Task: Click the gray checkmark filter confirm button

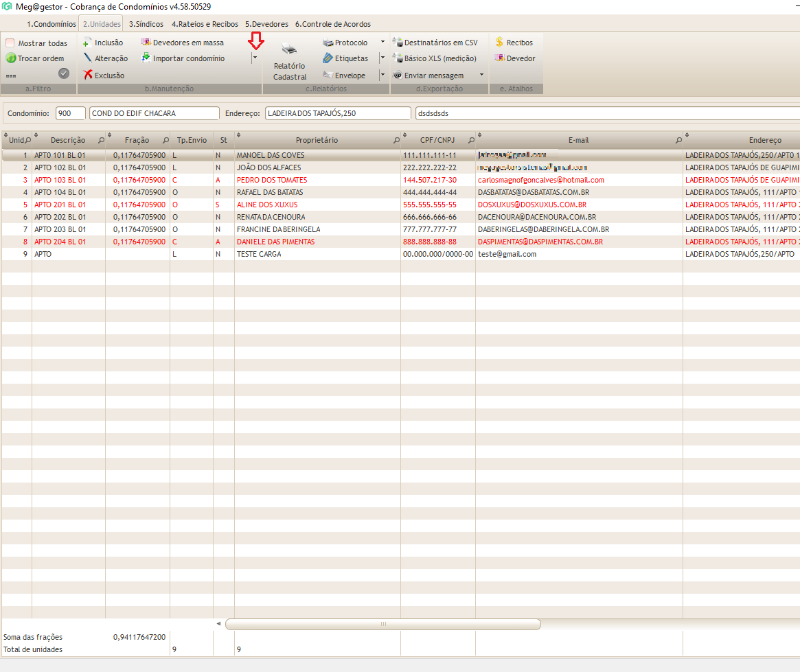Action: (64, 73)
